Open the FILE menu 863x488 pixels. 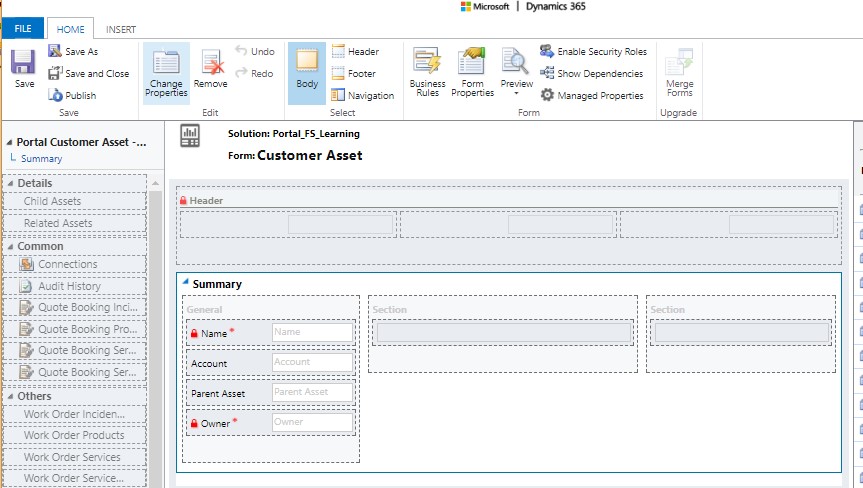23,29
